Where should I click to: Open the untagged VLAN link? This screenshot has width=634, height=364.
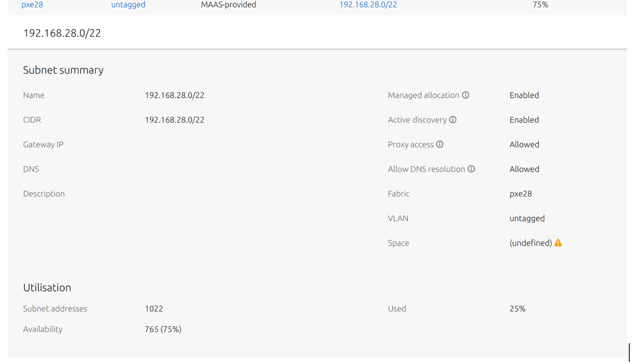click(128, 5)
